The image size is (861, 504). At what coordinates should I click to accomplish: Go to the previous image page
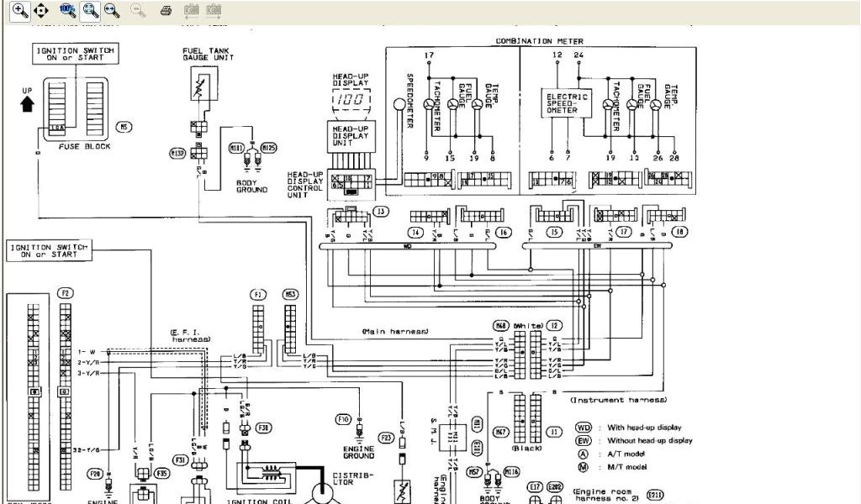click(x=192, y=10)
